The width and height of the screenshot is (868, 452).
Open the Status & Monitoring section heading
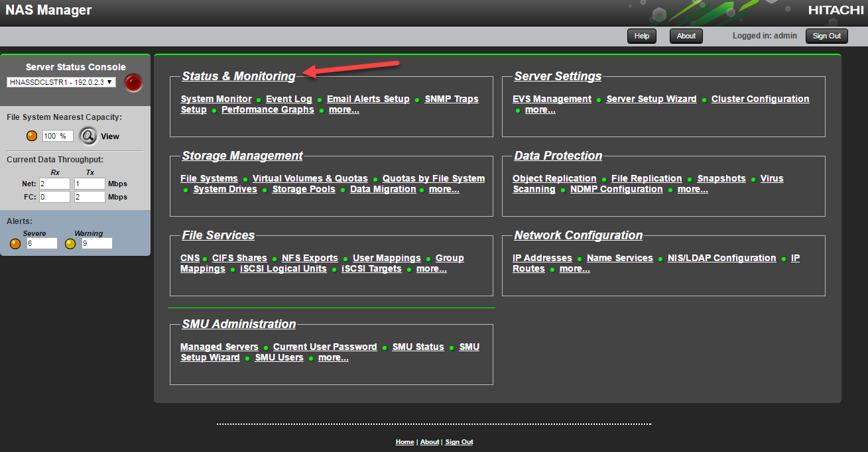[239, 76]
